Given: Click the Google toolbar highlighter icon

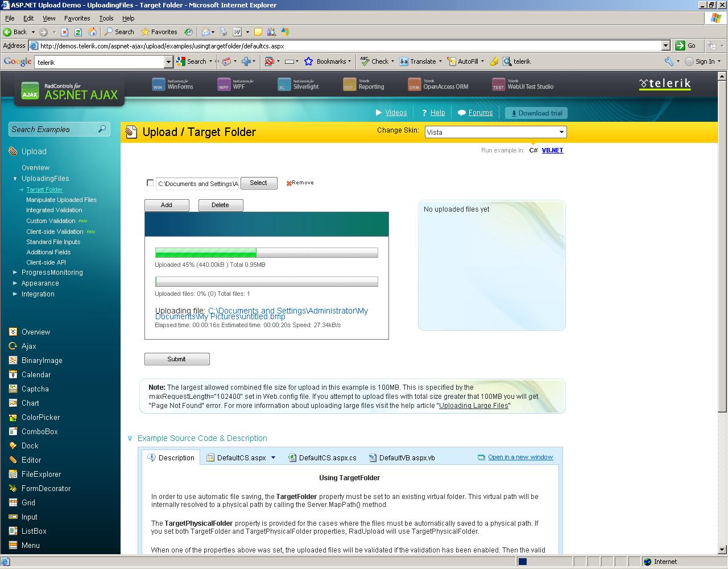Looking at the screenshot, I should 494,61.
